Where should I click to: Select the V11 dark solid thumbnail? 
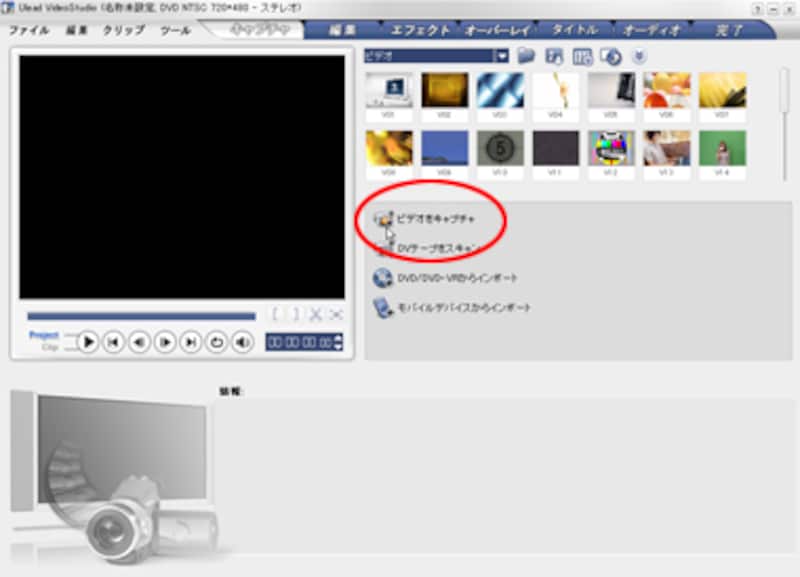click(x=556, y=148)
